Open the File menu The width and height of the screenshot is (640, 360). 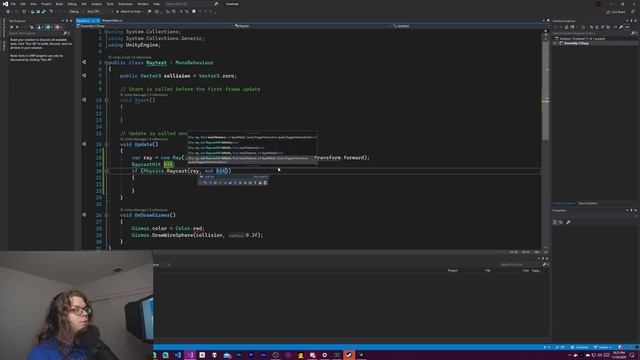coord(13,4)
